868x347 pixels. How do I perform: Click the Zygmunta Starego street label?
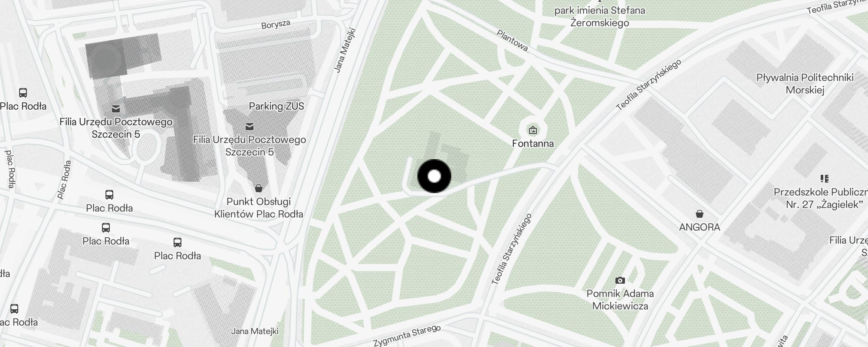pos(407,335)
